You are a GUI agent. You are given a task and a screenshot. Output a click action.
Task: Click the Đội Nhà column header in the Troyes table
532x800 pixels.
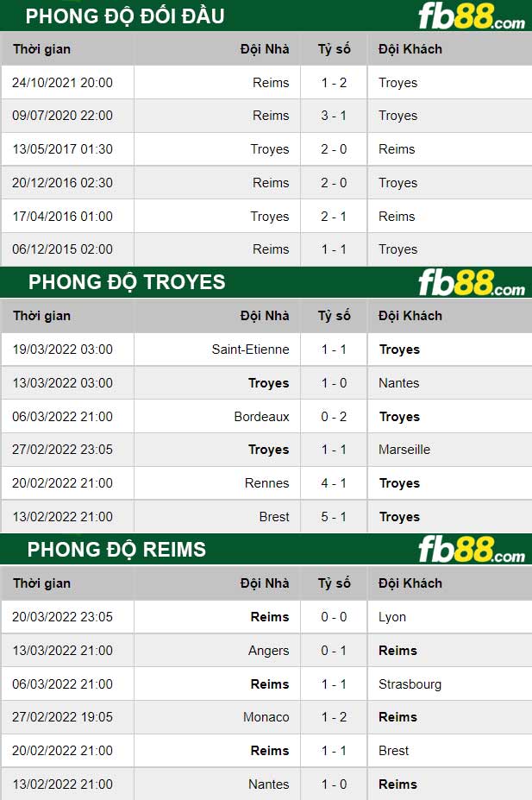tap(265, 316)
